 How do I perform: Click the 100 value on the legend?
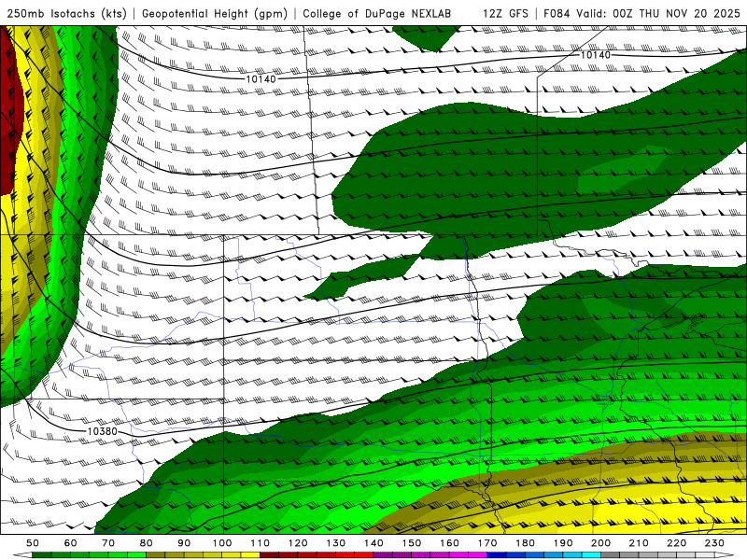(x=222, y=543)
